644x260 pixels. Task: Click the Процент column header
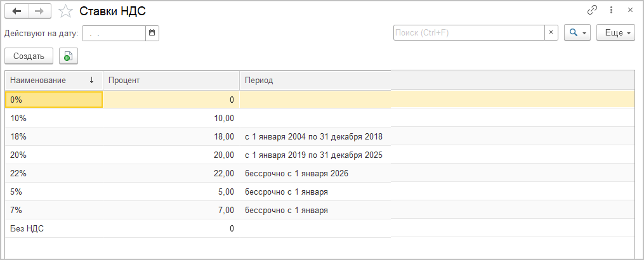(x=171, y=81)
